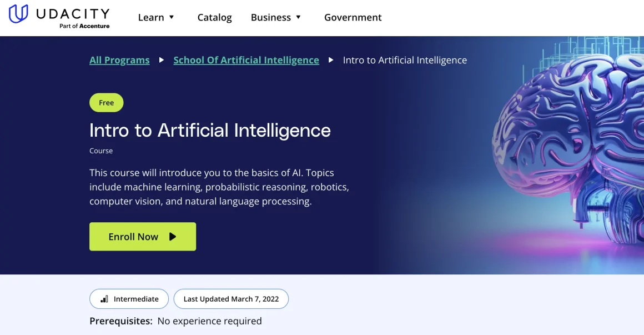Viewport: 644px width, 335px height.
Task: Click the green Free badge
Action: coord(106,102)
